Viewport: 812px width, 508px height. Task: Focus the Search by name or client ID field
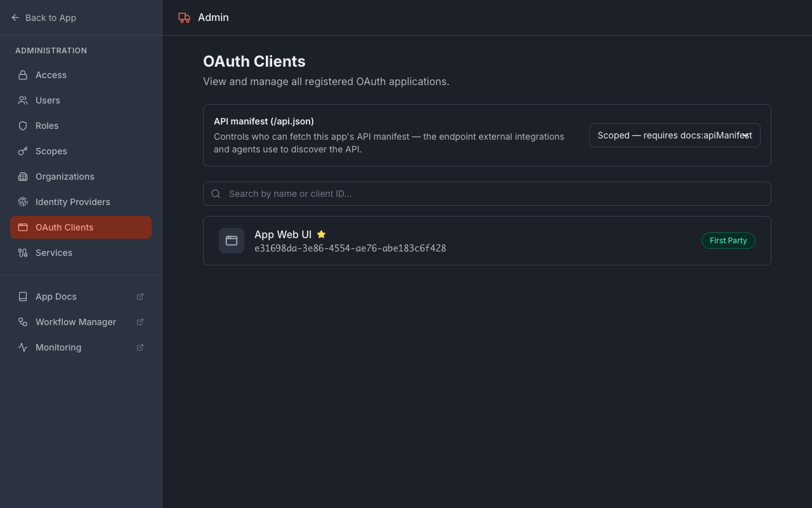[487, 194]
